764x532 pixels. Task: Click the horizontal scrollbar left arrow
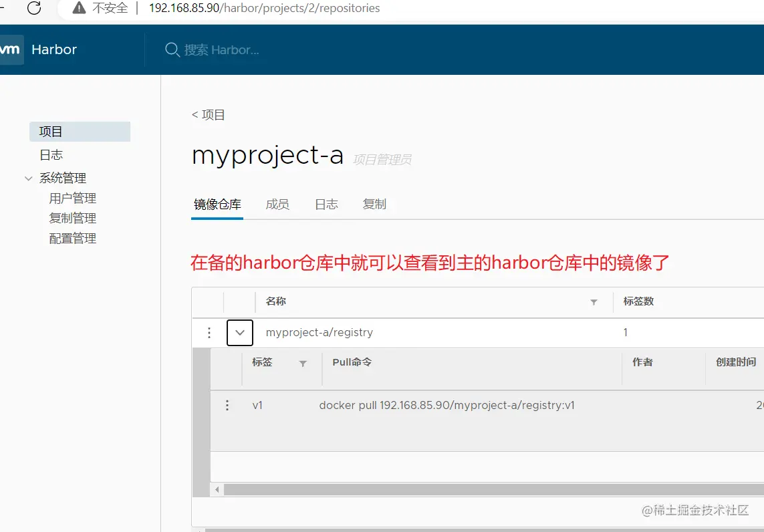point(217,489)
